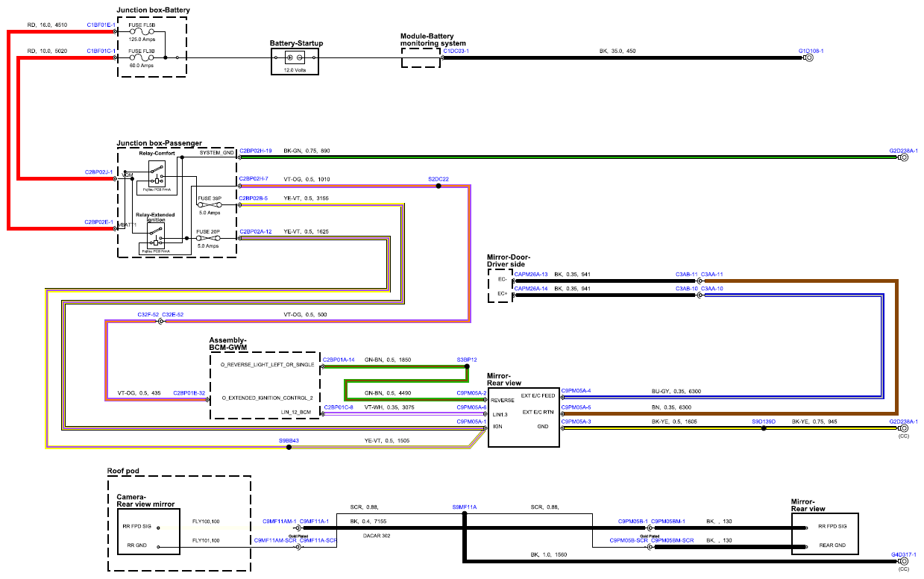
Task: Select the splice dot at S2DC22
Action: [x=439, y=186]
